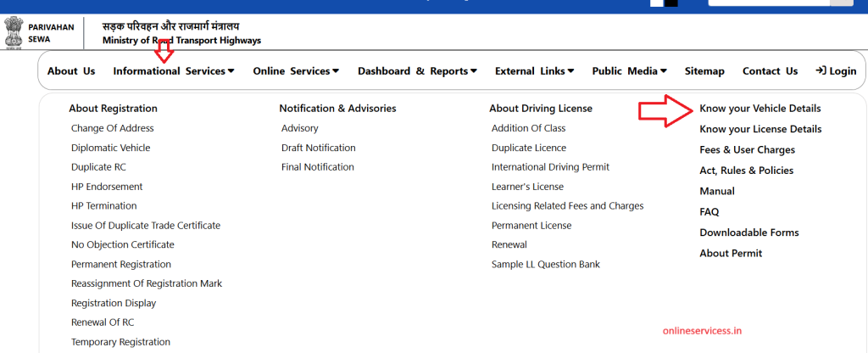The height and width of the screenshot is (353, 868).
Task: Open the Sitemap menu item
Action: pos(704,71)
